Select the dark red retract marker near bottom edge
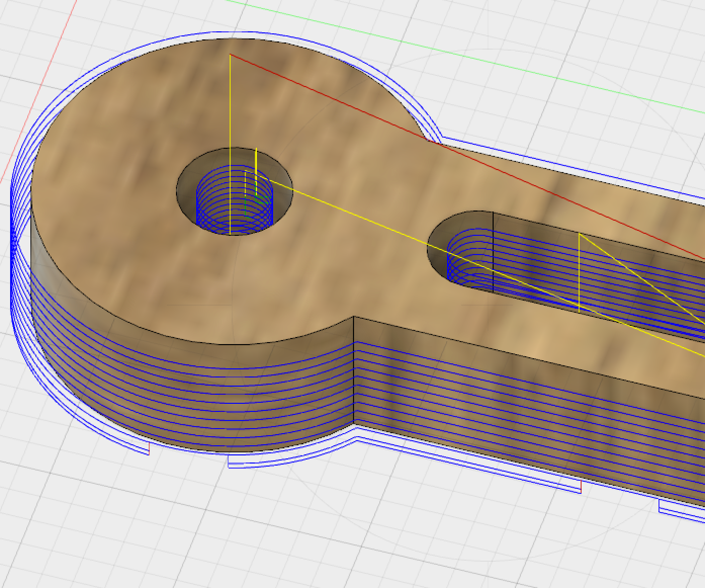 149,447
